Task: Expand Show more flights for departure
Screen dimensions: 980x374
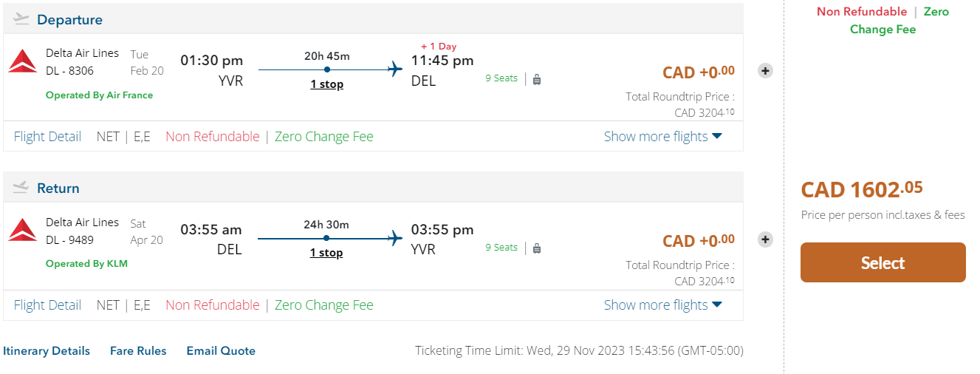Action: 662,137
